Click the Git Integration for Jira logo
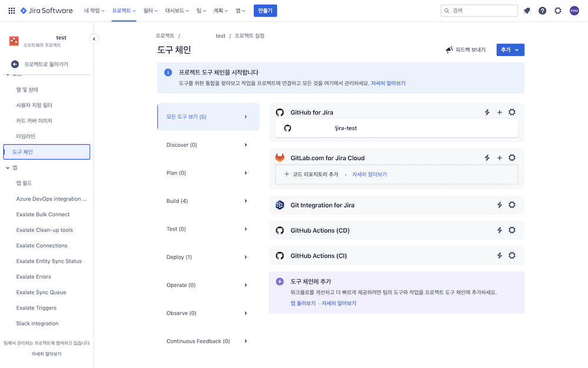The image size is (588, 368). (x=280, y=205)
